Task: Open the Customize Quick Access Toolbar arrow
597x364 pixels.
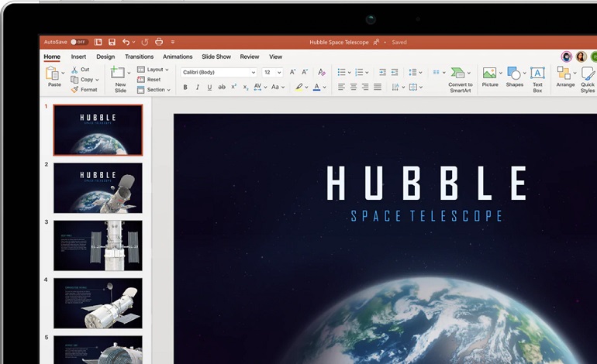Action: [x=172, y=42]
